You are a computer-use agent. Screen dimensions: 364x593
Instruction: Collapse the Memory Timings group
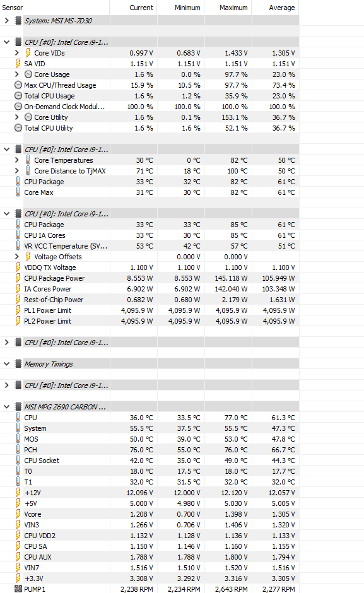point(6,364)
